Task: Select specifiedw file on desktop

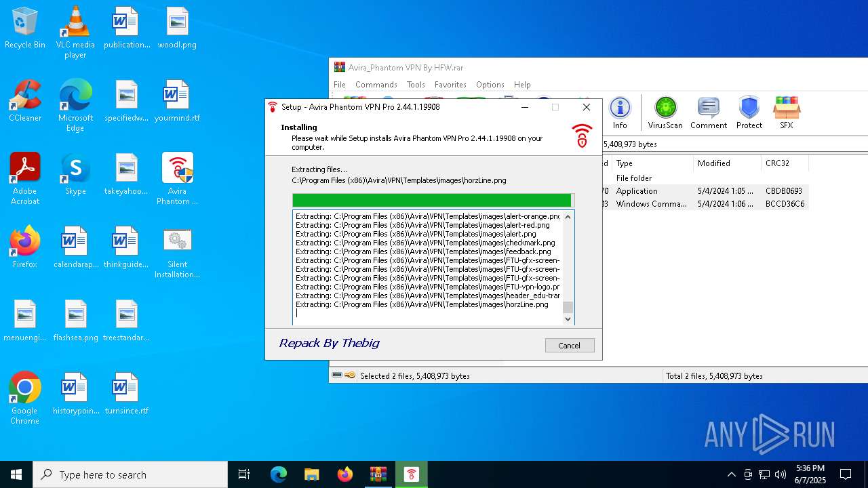Action: tap(127, 102)
